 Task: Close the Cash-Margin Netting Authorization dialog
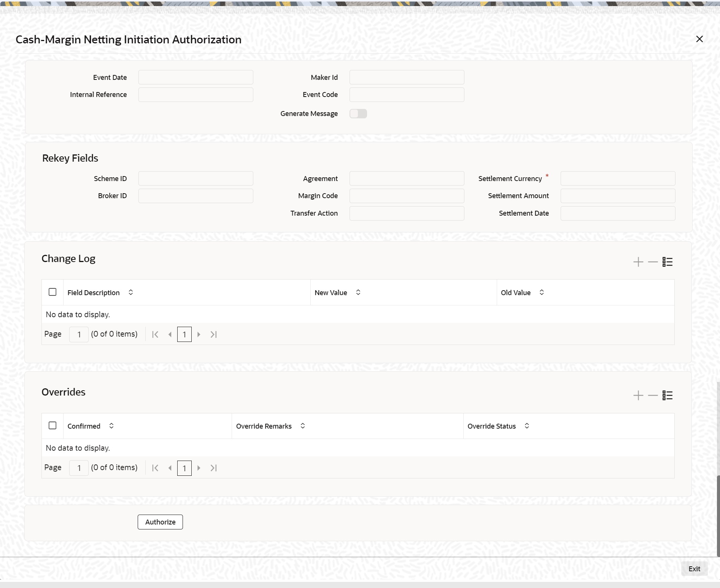click(699, 39)
